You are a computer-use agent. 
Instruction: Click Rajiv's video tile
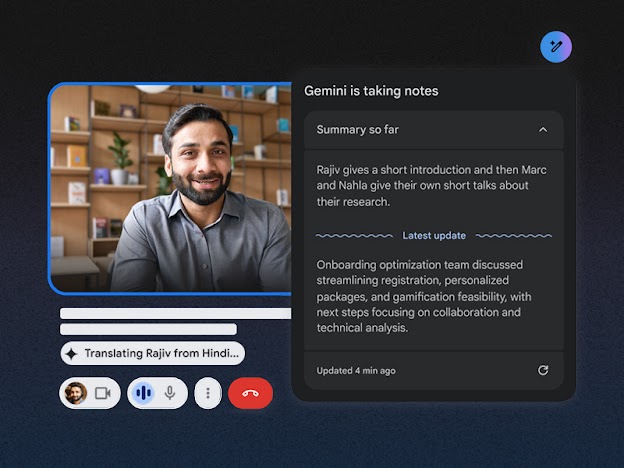170,189
